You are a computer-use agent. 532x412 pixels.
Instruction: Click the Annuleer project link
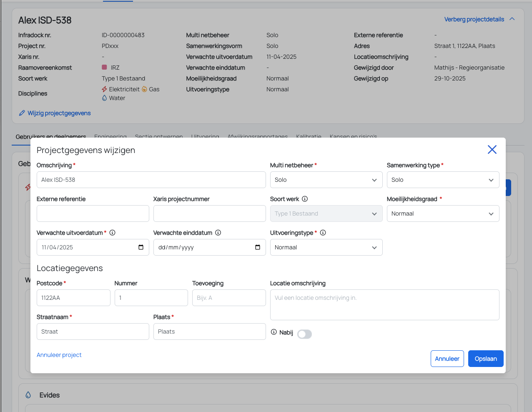coord(59,355)
